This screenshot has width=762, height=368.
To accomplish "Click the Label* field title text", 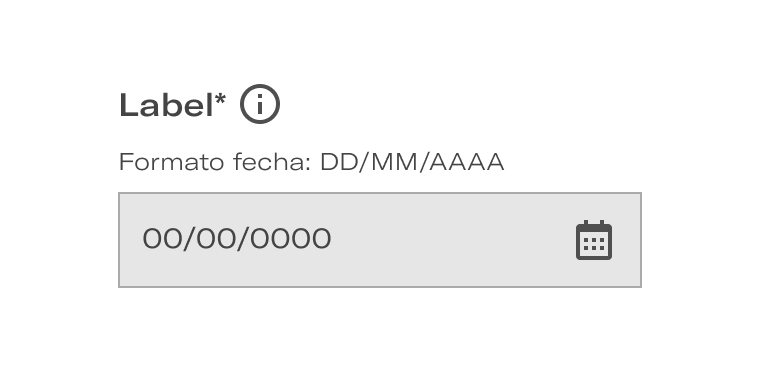I will pos(173,105).
